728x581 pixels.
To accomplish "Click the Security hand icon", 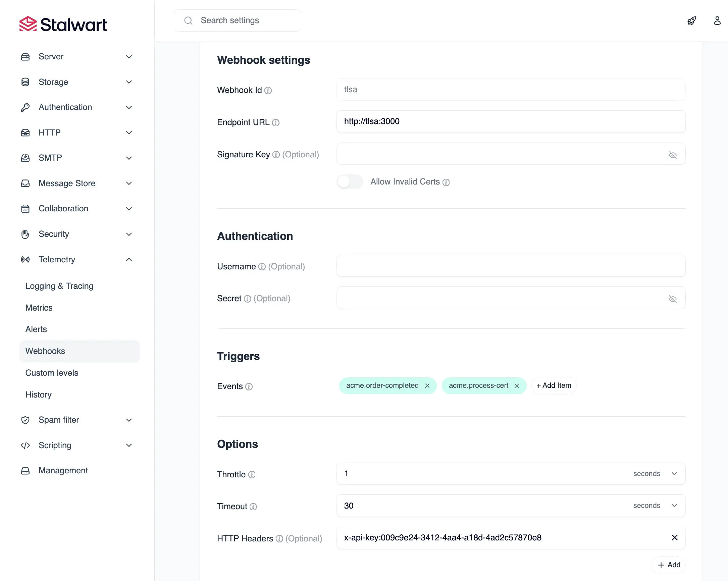I will pyautogui.click(x=25, y=234).
